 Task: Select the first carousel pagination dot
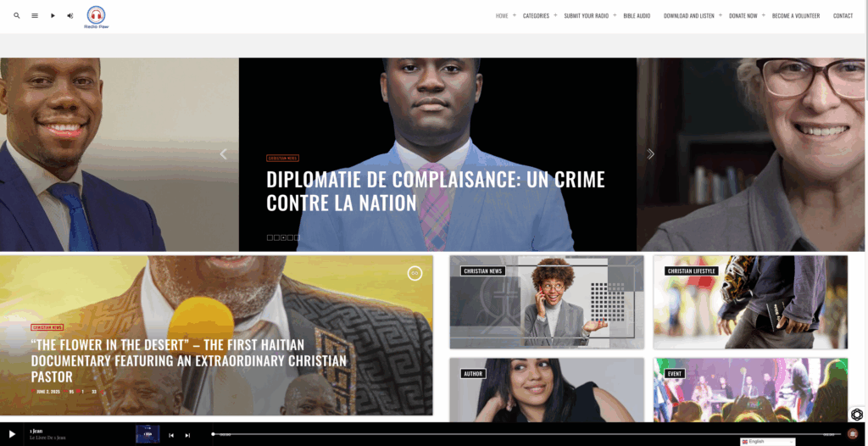[x=270, y=237]
